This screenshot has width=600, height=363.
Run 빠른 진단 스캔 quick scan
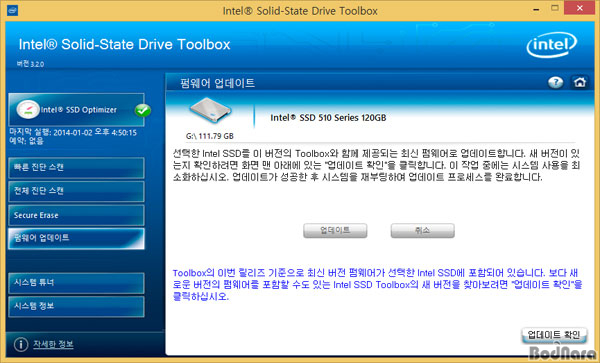pyautogui.click(x=76, y=168)
